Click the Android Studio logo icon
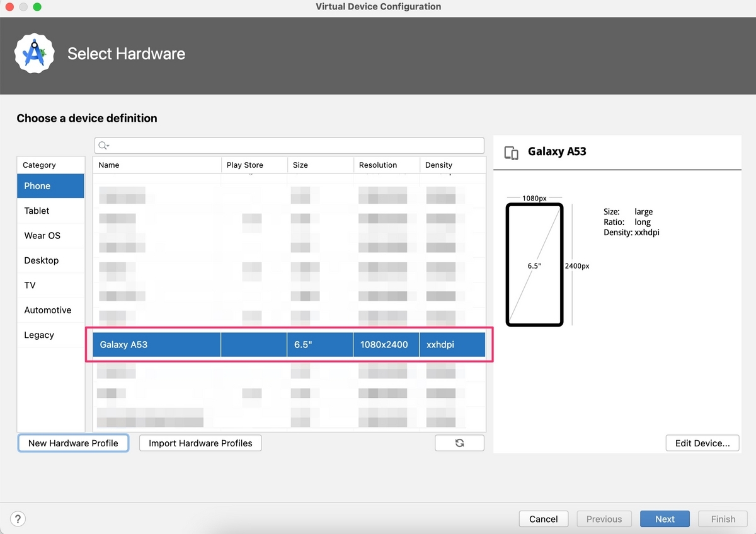The width and height of the screenshot is (756, 534). click(x=33, y=54)
